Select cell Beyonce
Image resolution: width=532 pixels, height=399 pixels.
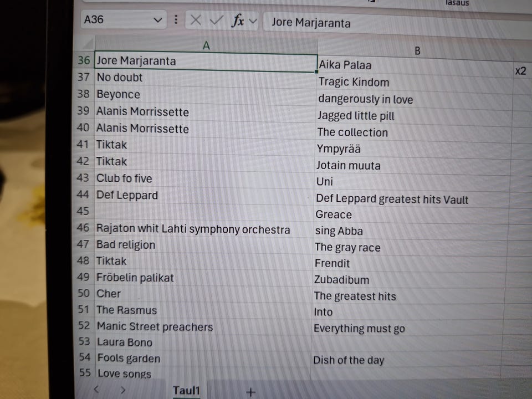205,95
